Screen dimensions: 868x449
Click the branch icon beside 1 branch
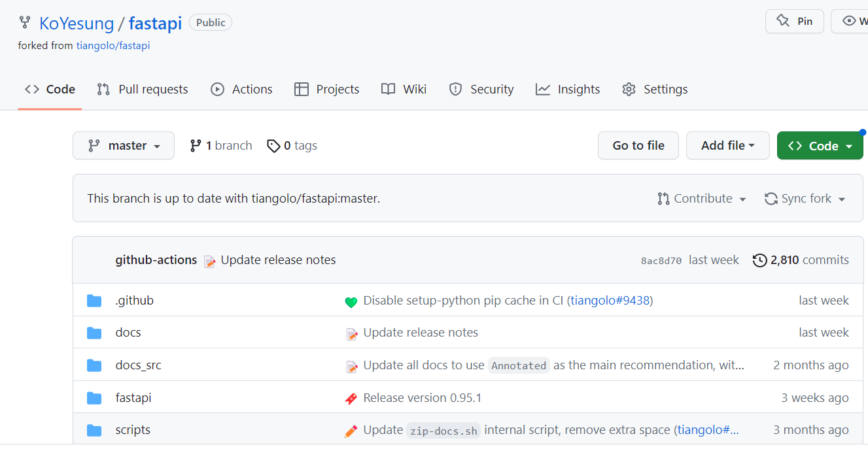[195, 146]
